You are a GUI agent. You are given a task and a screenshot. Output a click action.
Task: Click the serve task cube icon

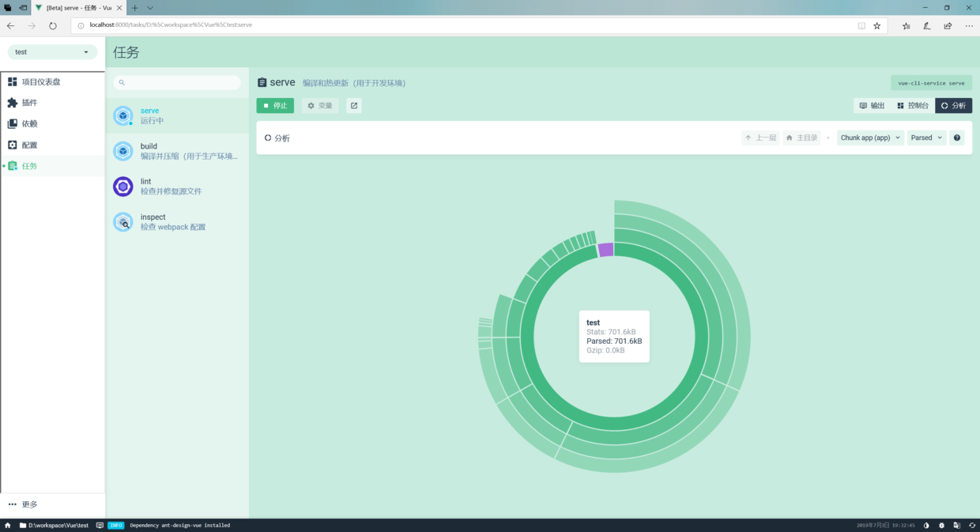(123, 115)
